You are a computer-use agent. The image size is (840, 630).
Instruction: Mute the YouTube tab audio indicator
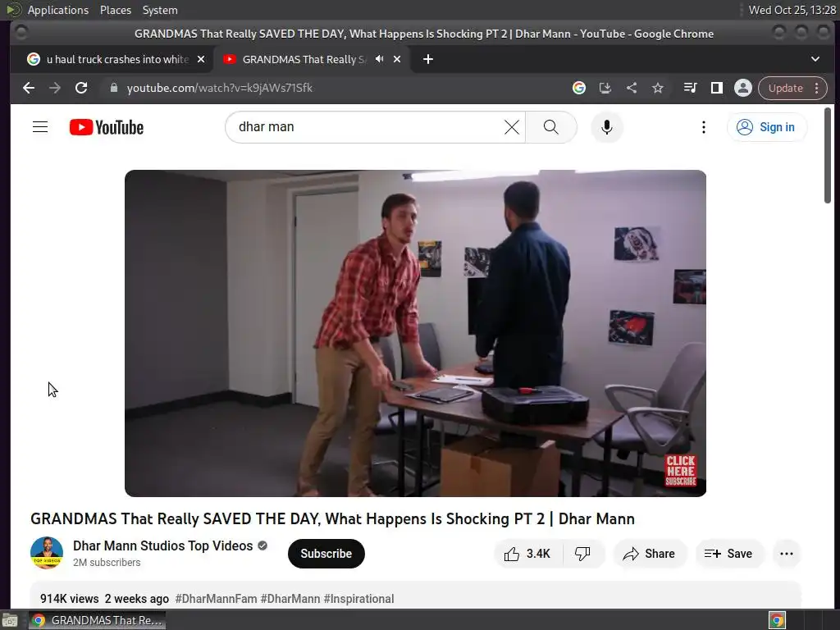pos(379,59)
